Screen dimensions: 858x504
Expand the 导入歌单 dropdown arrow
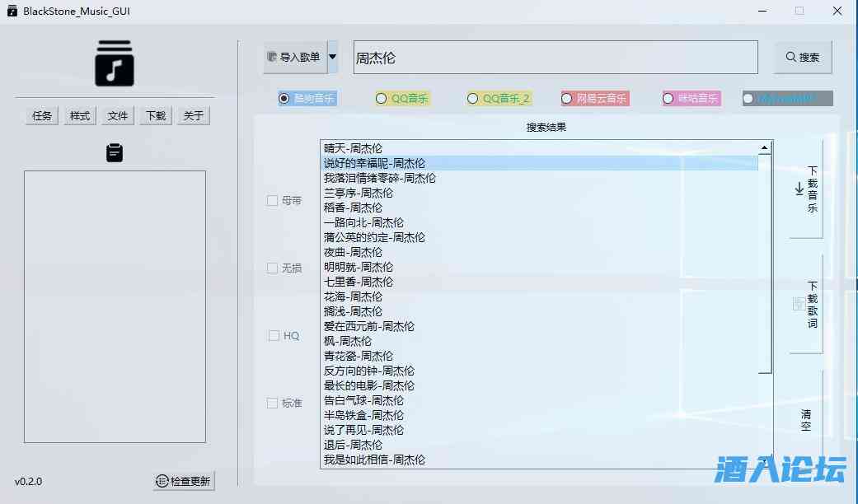333,57
